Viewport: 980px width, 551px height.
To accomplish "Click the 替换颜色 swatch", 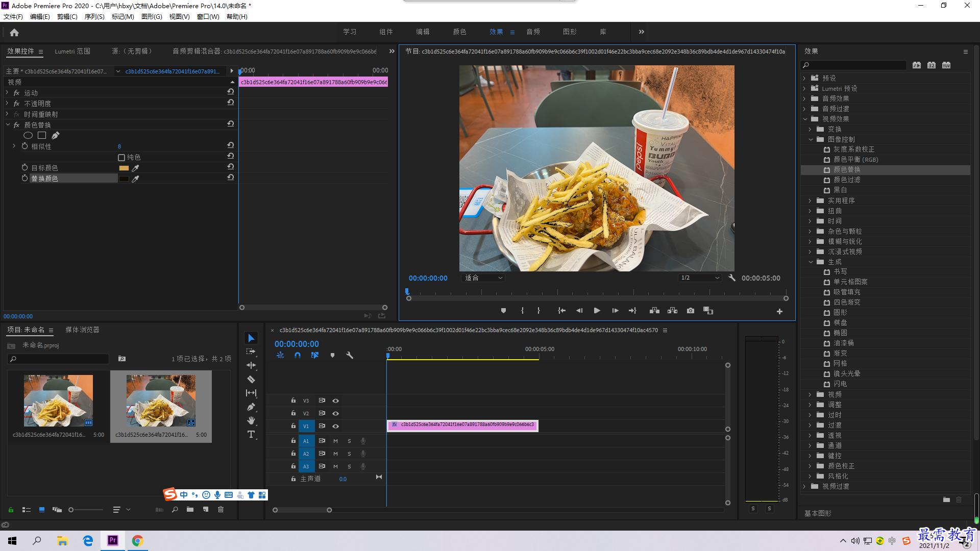I will pos(124,179).
